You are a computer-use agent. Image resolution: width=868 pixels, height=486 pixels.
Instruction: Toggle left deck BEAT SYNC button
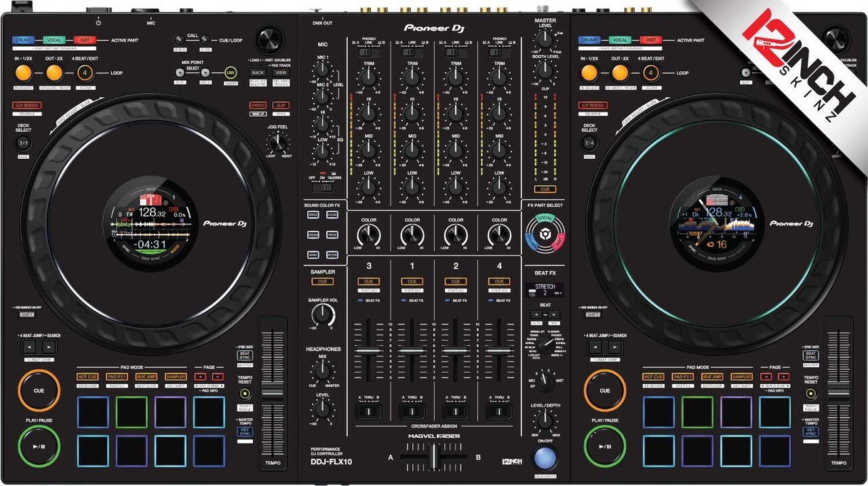245,356
